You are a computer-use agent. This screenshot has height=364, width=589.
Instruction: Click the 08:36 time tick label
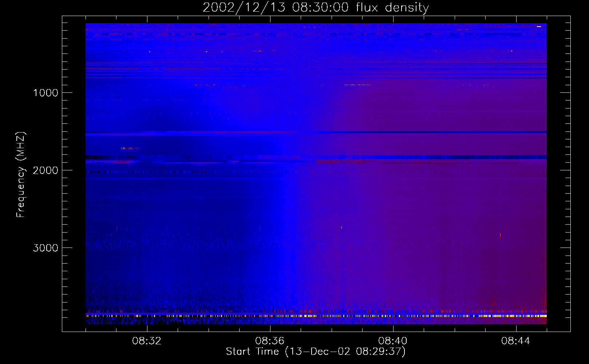pos(270,341)
